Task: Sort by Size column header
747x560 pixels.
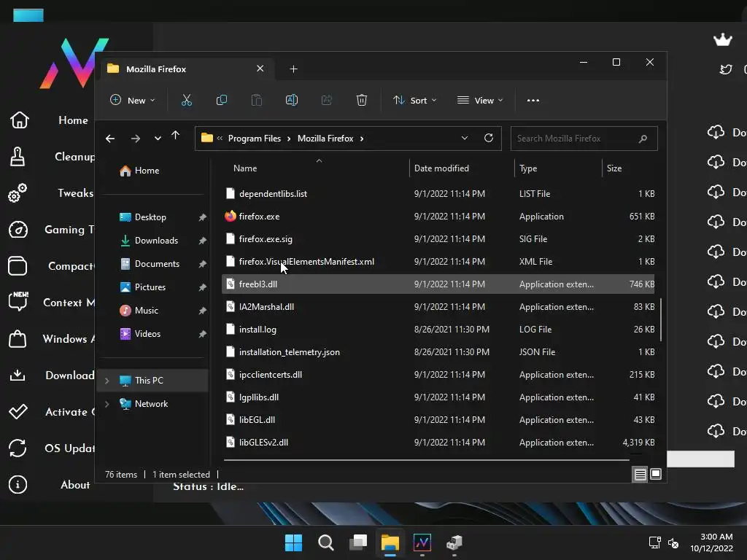Action: [x=614, y=168]
